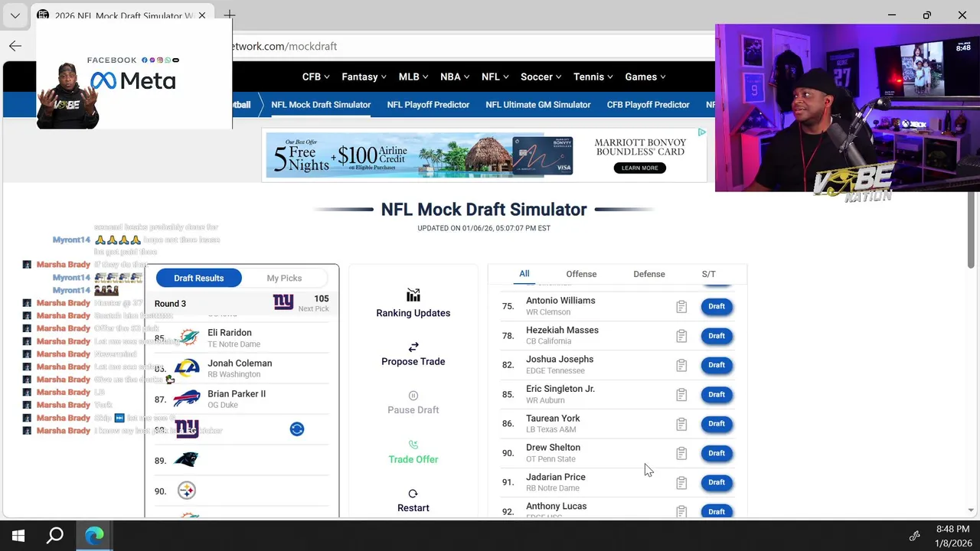Open the Windows Start menu
The width and height of the screenshot is (980, 551).
coord(18,536)
